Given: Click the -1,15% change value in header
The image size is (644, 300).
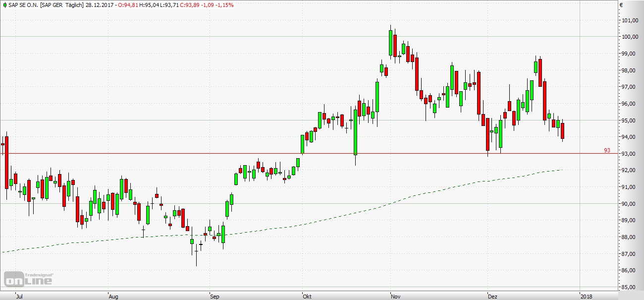Looking at the screenshot, I should tap(225, 5).
